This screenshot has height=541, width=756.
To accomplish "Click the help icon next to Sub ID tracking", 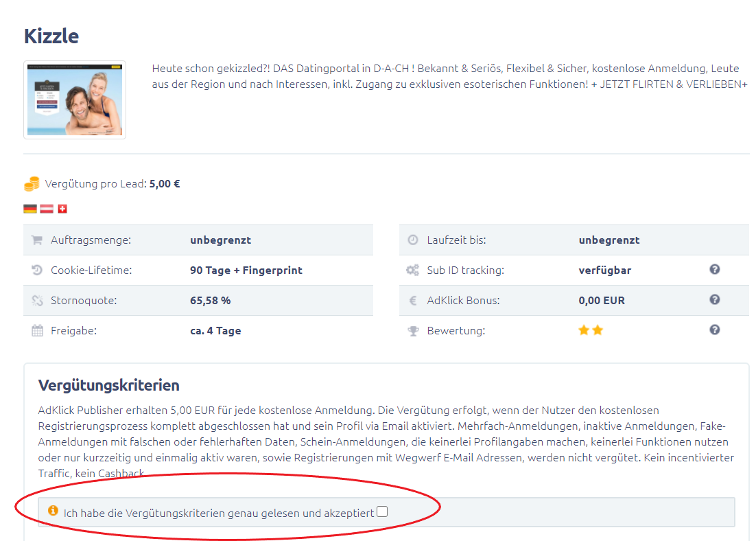I will point(715,269).
